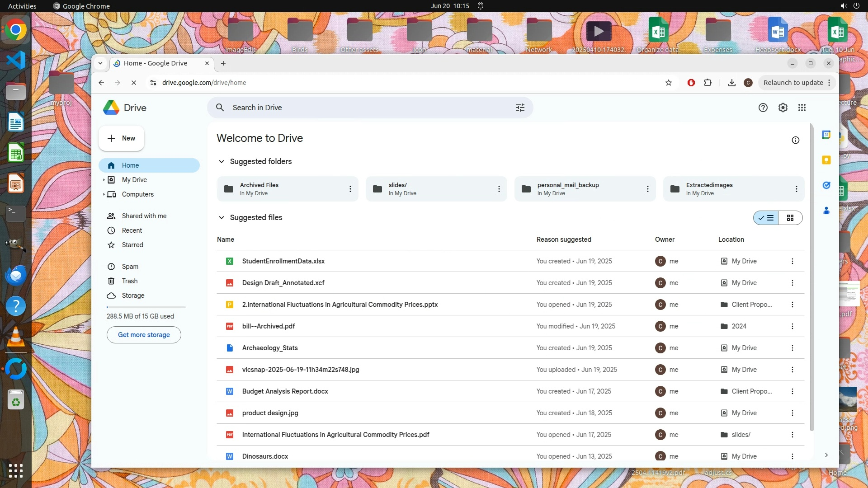Open Google Calendar side panel icon
The height and width of the screenshot is (488, 868).
click(x=826, y=135)
